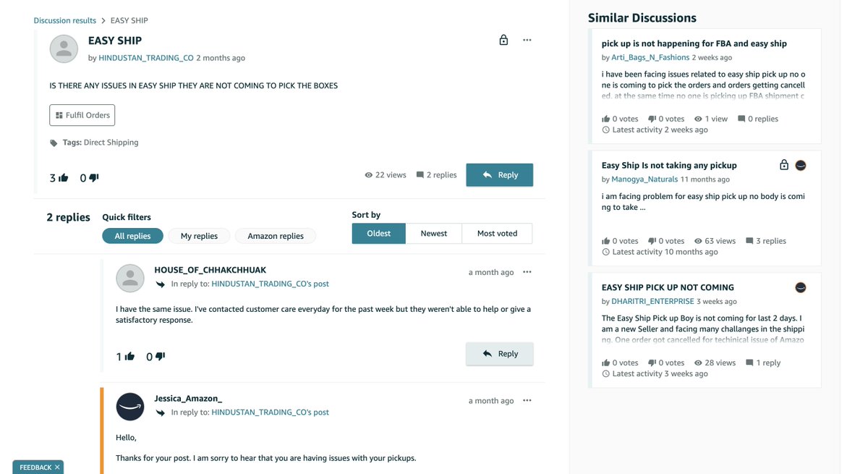
Task: Open DHARITRI_ENTERPRISE profile
Action: pyautogui.click(x=652, y=302)
